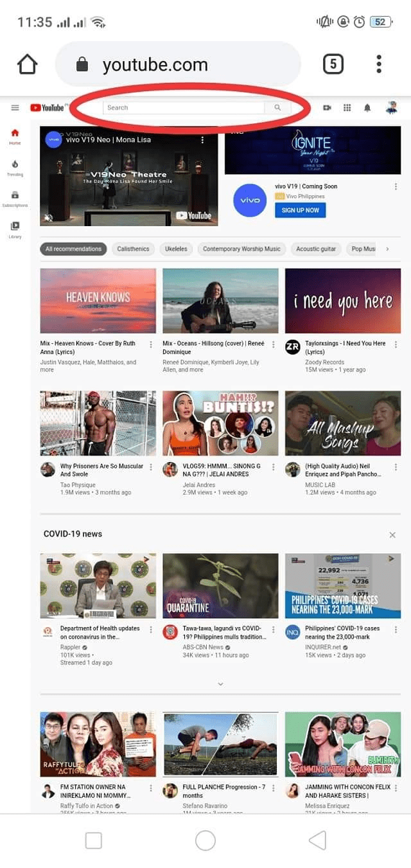Screen dimensions: 411x868
Task: Select the Acoustic guitar filter chip
Action: 316,249
